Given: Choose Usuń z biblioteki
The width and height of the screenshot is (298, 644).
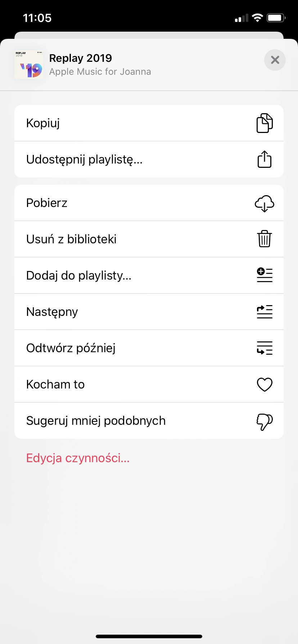Looking at the screenshot, I should (149, 239).
